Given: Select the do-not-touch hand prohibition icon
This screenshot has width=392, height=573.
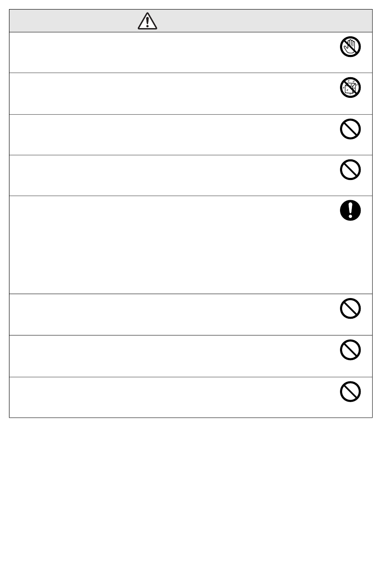Looking at the screenshot, I should pyautogui.click(x=350, y=47).
